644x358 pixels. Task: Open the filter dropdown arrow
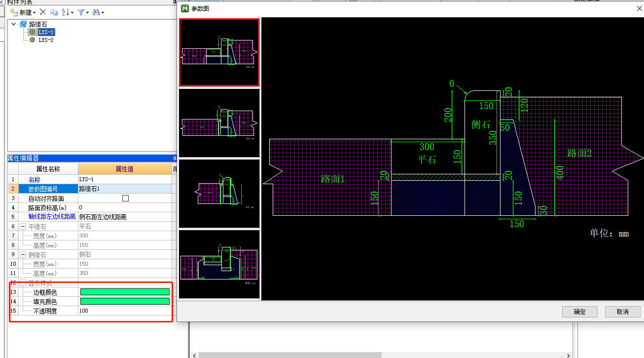[x=88, y=12]
